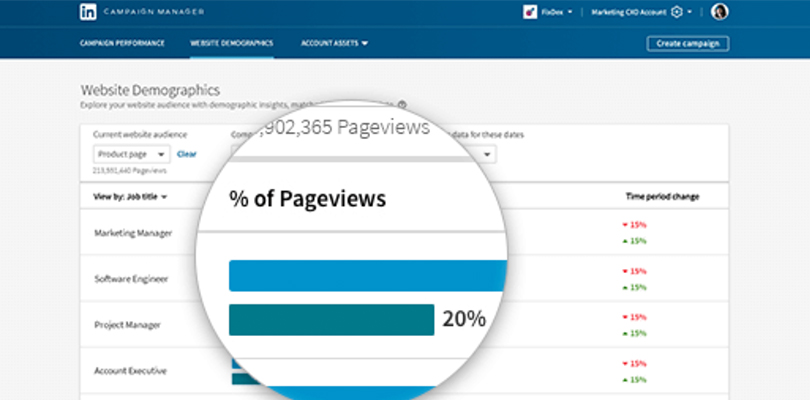
Task: Select the Website Demographics tab
Action: [231, 43]
